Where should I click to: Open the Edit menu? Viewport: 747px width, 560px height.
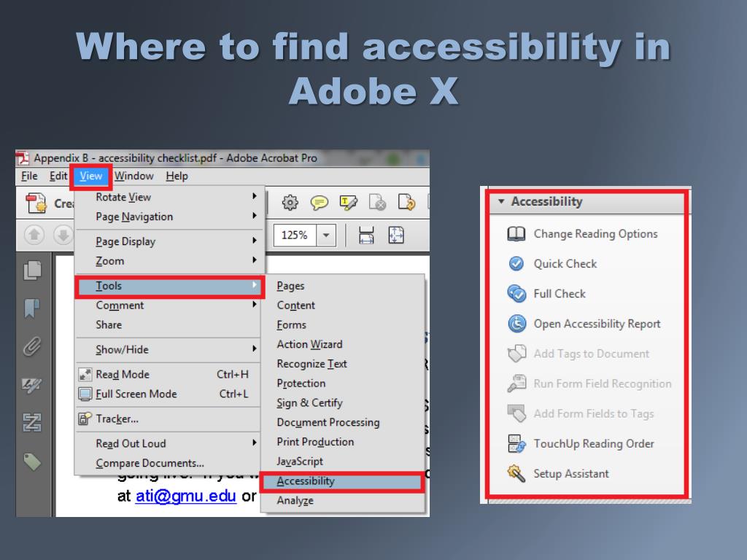(58, 176)
